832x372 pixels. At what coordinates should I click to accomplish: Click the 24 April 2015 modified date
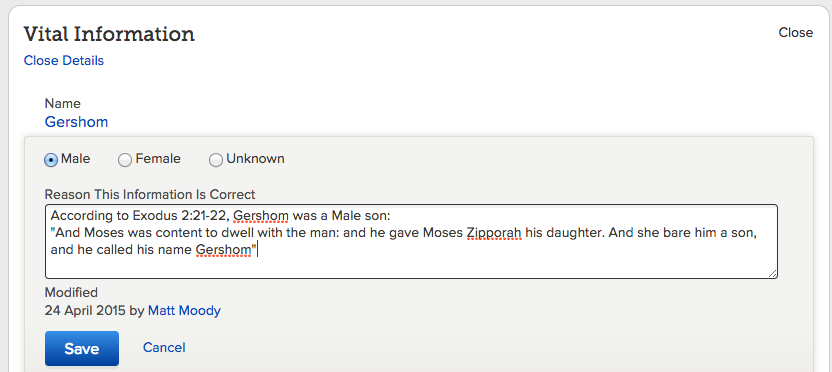coord(85,311)
